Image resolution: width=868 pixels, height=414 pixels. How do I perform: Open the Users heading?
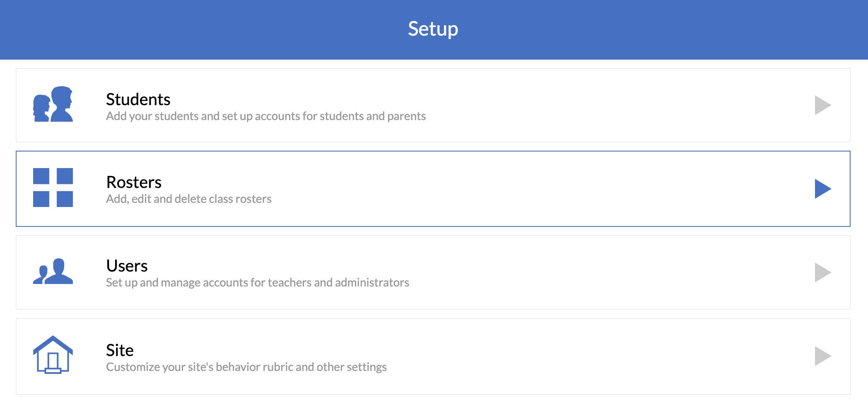127,266
